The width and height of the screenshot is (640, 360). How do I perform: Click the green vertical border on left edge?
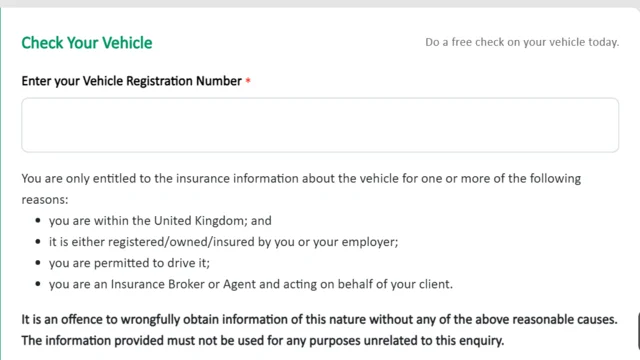pyautogui.click(x=1, y=184)
